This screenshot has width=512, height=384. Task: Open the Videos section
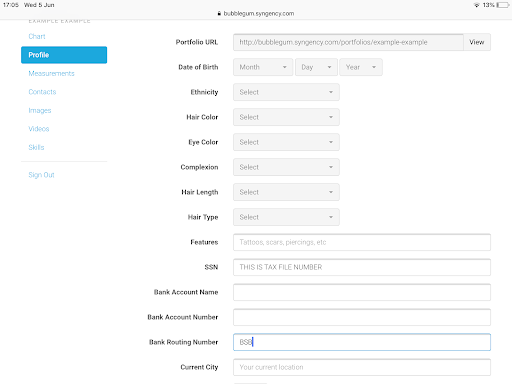(39, 129)
